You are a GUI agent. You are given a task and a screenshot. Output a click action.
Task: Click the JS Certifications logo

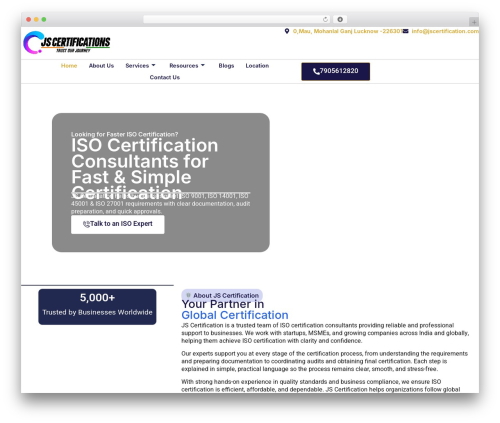[67, 43]
